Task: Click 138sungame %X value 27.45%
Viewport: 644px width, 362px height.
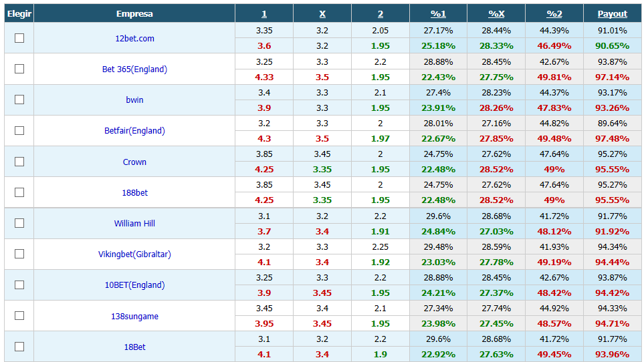Action: (x=496, y=323)
